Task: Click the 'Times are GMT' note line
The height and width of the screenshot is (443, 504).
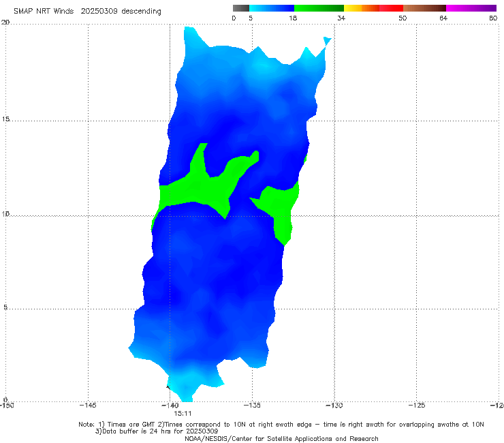Action: (x=281, y=425)
